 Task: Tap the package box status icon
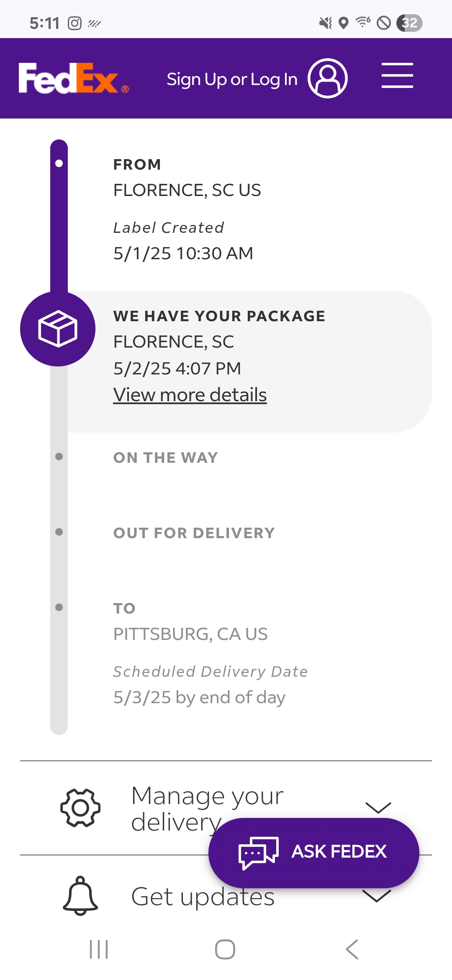click(58, 329)
